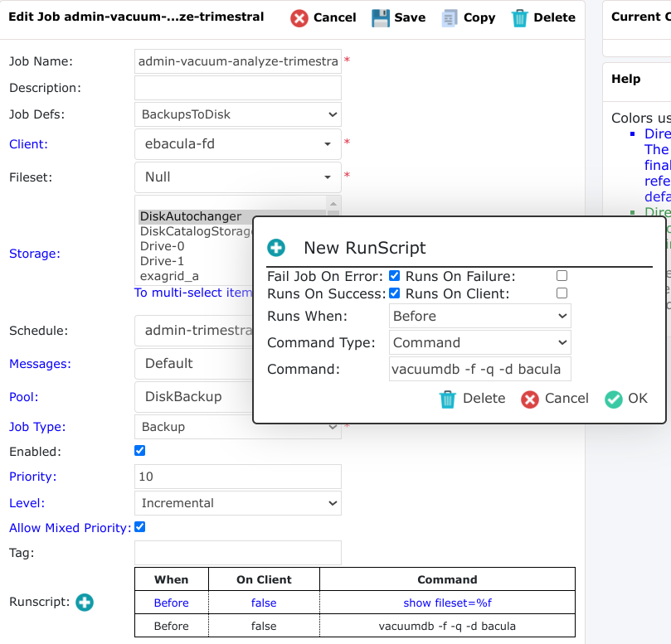
Task: Click OK text in RunScript dialog
Action: [x=637, y=398]
